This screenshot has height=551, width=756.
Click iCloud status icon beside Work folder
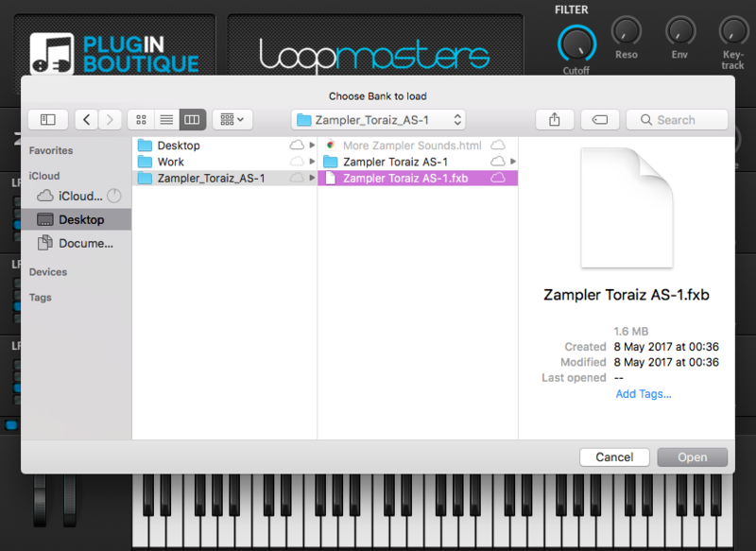pyautogui.click(x=297, y=162)
